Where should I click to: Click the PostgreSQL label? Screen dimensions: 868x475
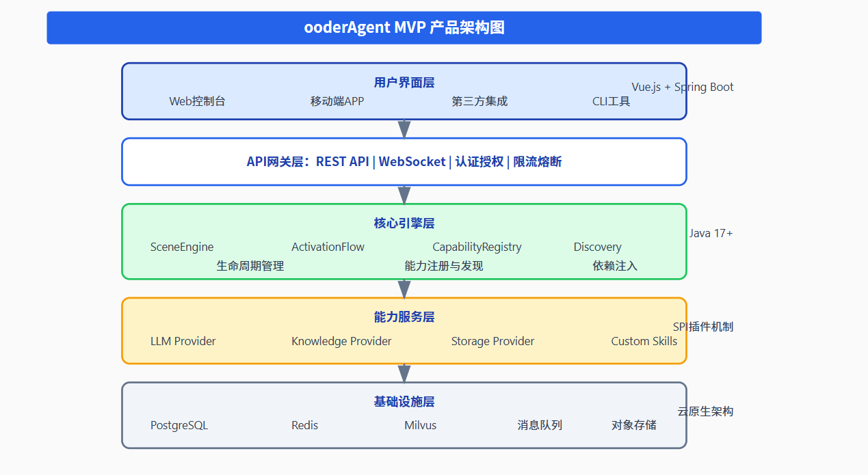click(179, 425)
